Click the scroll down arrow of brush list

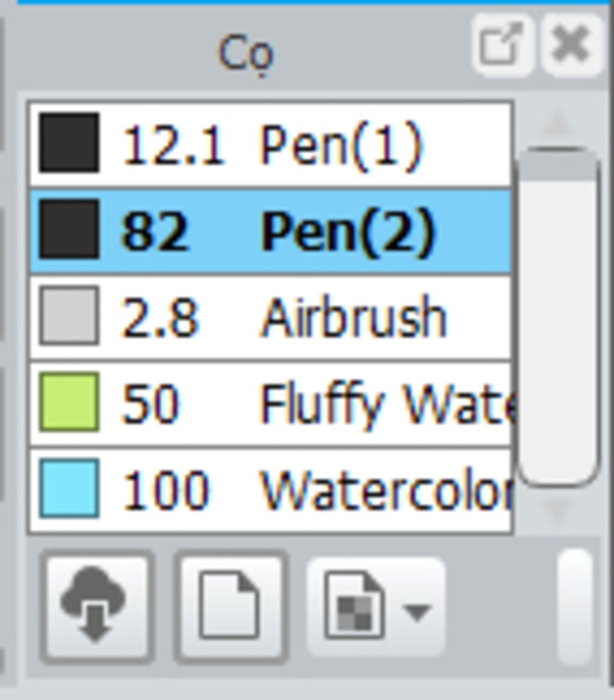[x=558, y=509]
